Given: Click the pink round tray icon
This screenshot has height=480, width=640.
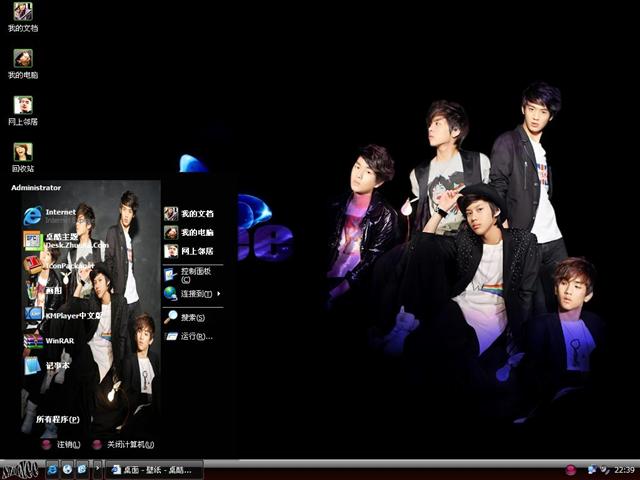Looking at the screenshot, I should coord(571,470).
